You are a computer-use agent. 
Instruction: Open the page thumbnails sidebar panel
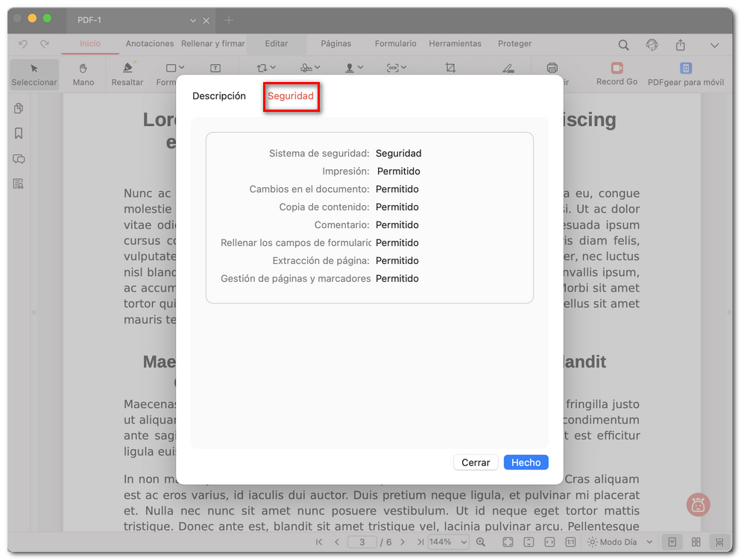click(x=19, y=108)
